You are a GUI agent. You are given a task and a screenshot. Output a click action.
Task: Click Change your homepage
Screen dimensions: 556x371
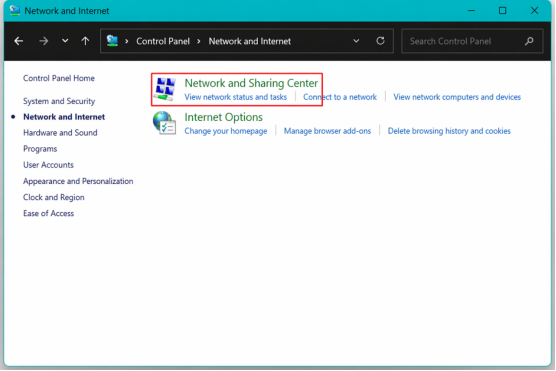click(226, 131)
